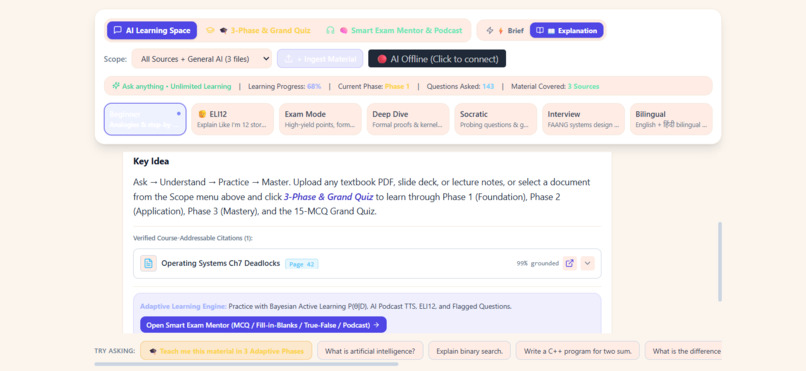Follow the 3-Phase & Grand Quiz link
Image resolution: width=806 pixels, height=371 pixels.
(328, 197)
